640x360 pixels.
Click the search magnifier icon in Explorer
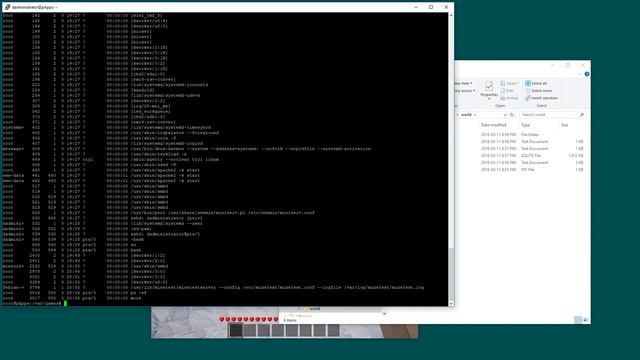[582, 115]
